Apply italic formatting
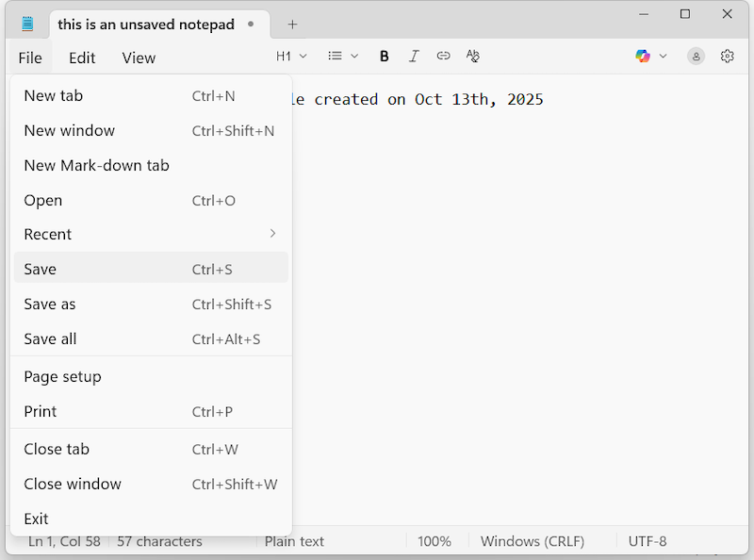The image size is (754, 560). 414,57
